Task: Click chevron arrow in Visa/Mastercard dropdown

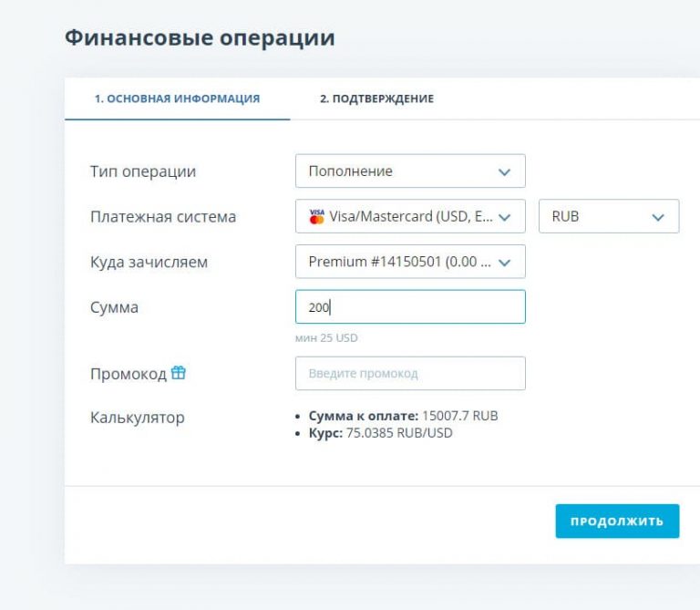Action: pos(505,217)
